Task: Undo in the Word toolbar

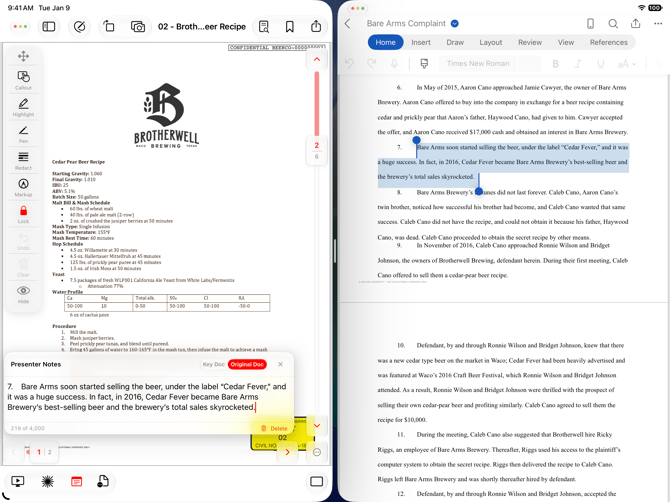Action: point(350,64)
